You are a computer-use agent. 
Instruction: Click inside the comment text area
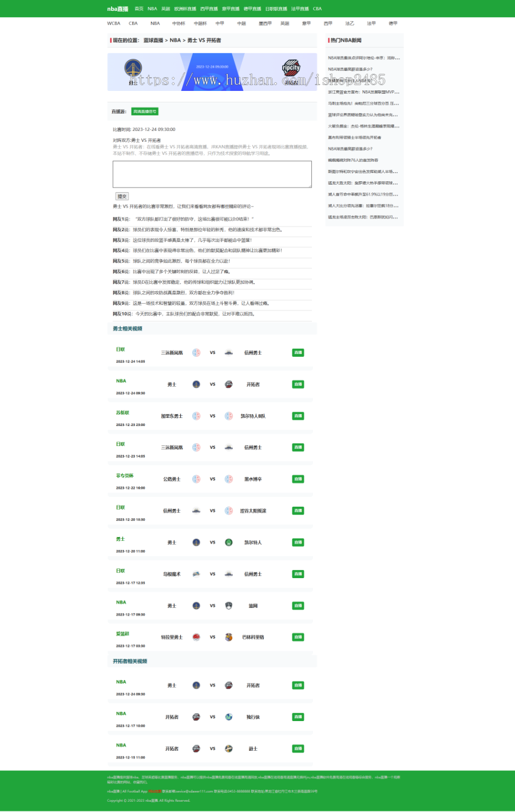tap(212, 174)
